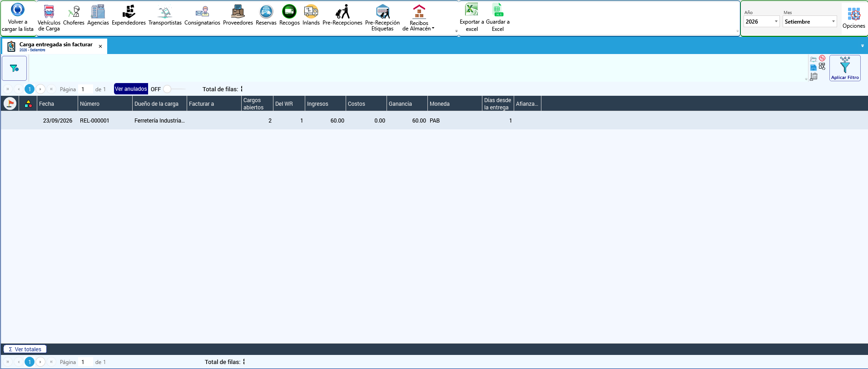Open Proveedores
This screenshot has height=369, width=868.
coord(238,15)
